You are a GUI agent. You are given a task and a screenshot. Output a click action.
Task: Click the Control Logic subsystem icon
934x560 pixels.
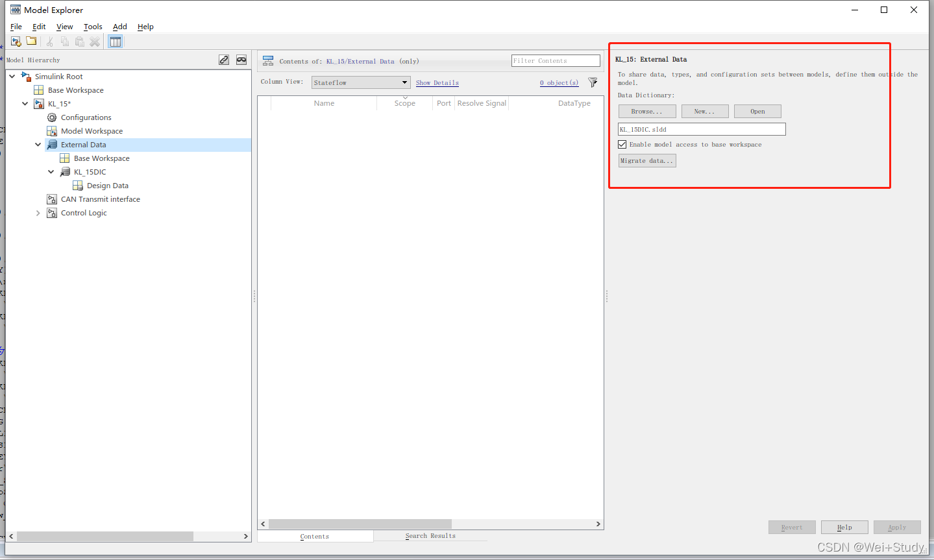pyautogui.click(x=52, y=213)
